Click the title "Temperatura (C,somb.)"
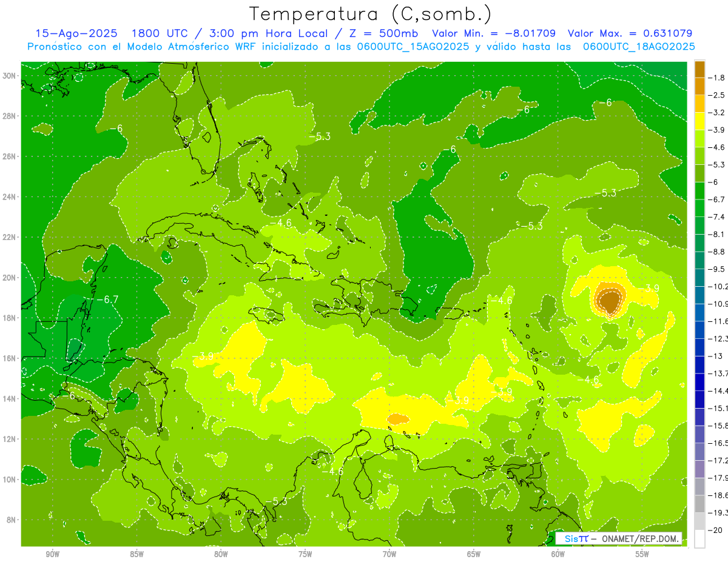Viewport: 728px width, 562px height. (x=370, y=14)
